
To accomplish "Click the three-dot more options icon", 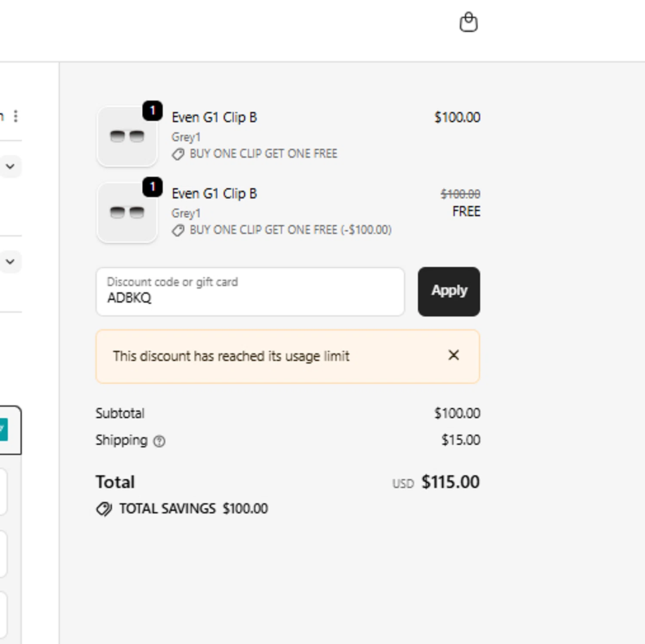I will (16, 116).
